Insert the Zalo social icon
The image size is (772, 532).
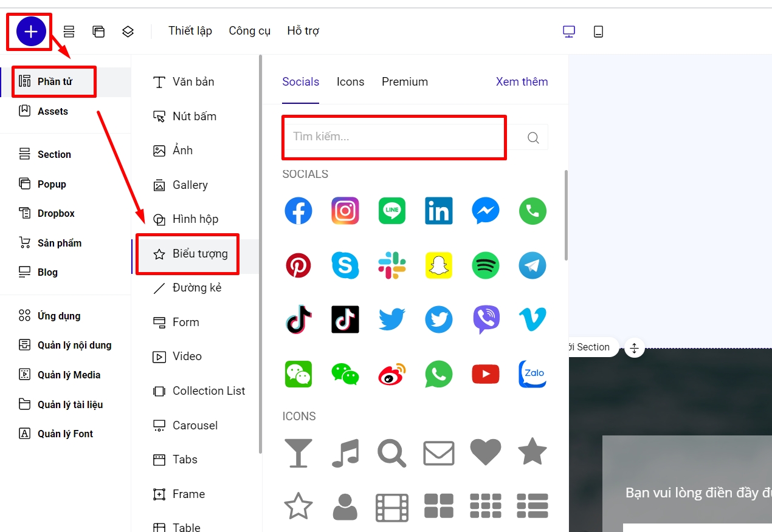(532, 374)
